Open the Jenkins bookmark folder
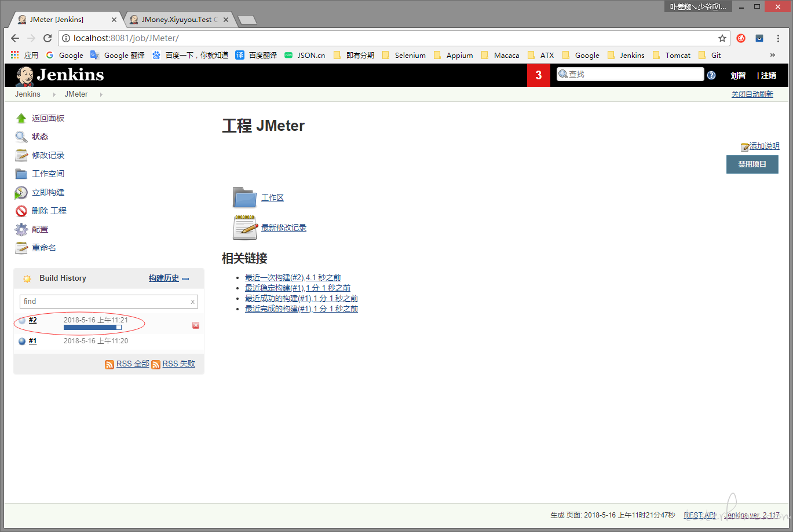Image resolution: width=793 pixels, height=532 pixels. 626,56
